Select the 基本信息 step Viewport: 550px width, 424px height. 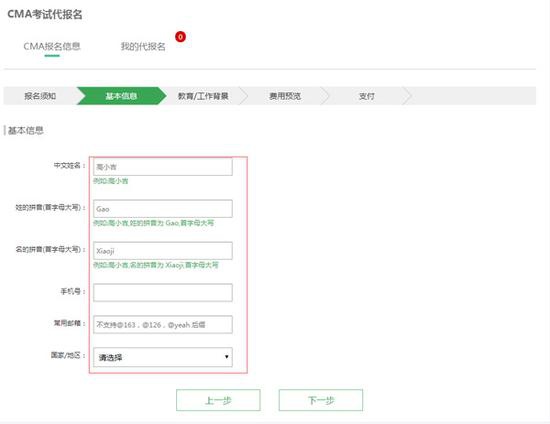tap(121, 96)
